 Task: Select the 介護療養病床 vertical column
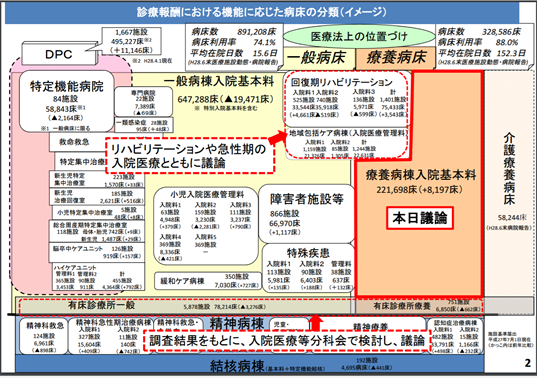point(509,183)
